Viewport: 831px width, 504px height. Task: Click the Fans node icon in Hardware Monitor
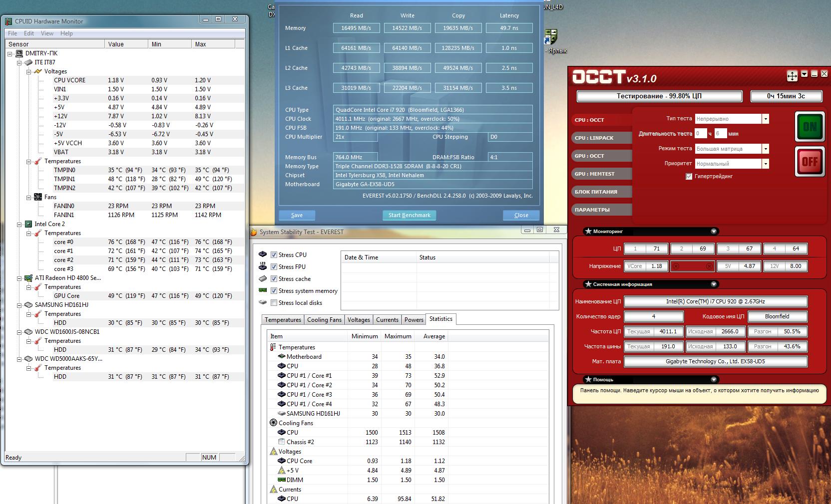click(38, 197)
